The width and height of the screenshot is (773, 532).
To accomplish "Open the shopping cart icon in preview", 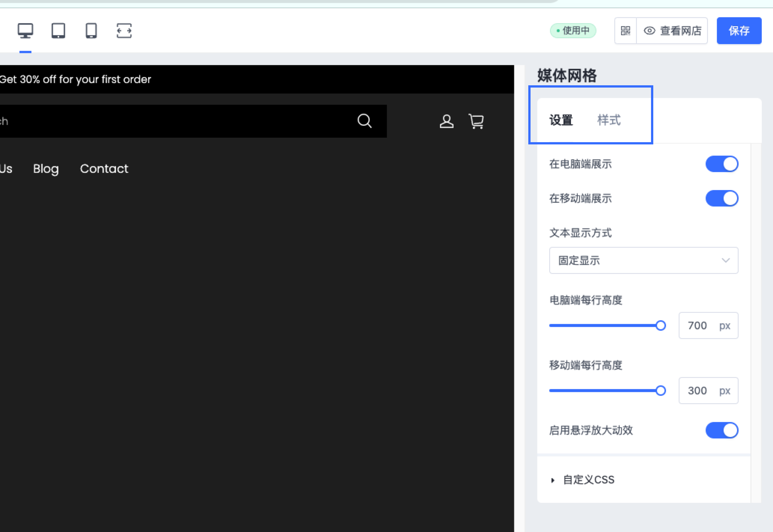I will point(476,121).
